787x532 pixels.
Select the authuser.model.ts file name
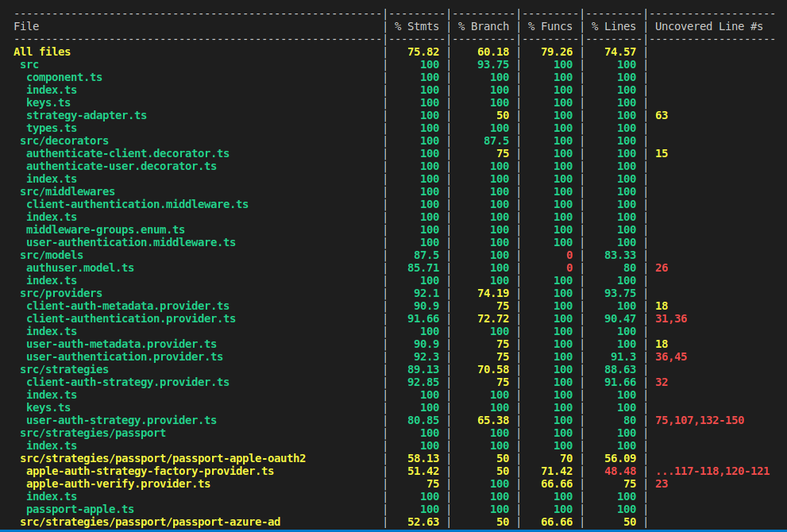click(x=80, y=268)
